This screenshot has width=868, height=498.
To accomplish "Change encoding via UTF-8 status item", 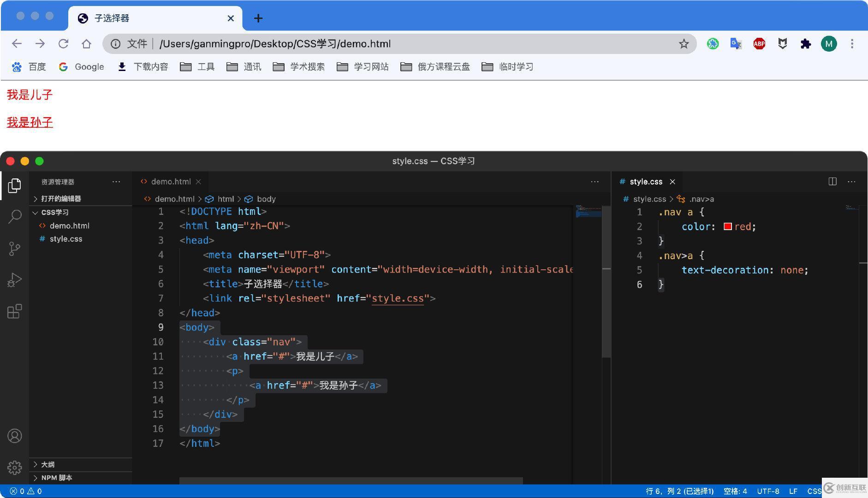I will pyautogui.click(x=768, y=491).
